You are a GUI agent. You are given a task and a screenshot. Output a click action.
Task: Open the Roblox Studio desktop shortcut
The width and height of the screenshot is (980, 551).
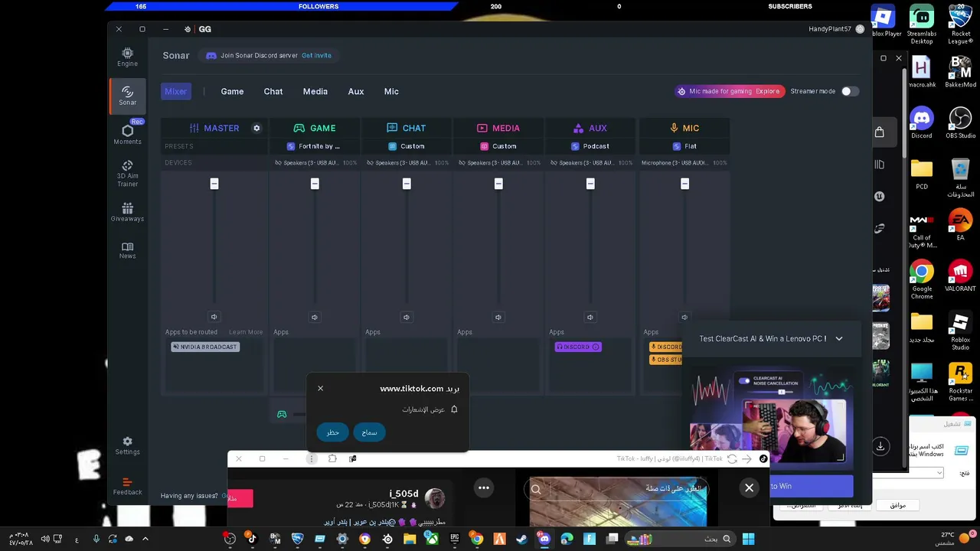[x=960, y=330]
